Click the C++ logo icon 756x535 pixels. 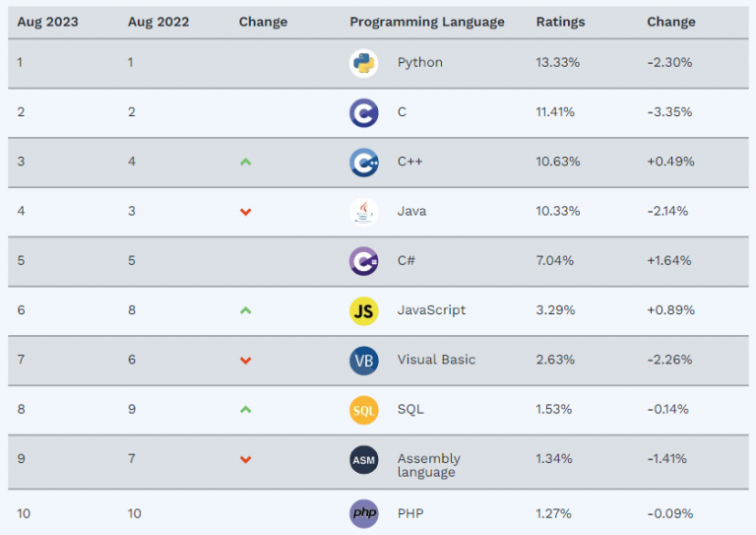(x=363, y=162)
